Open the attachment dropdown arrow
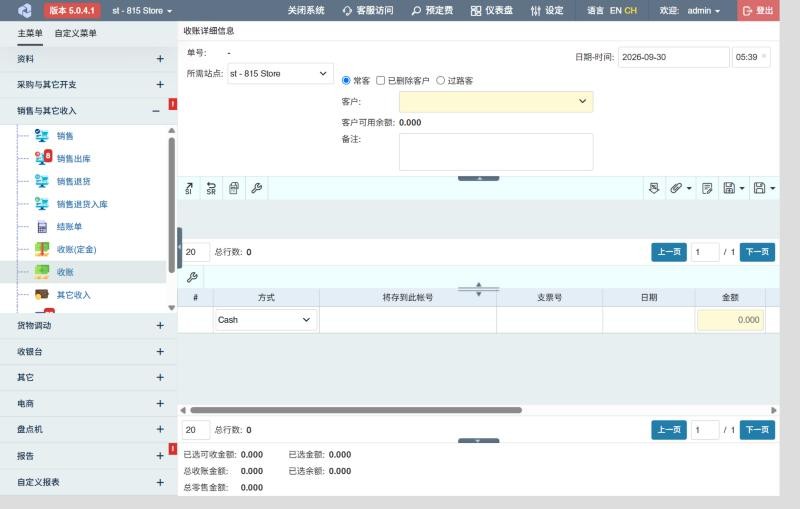Image resolution: width=800 pixels, height=509 pixels. [x=689, y=188]
